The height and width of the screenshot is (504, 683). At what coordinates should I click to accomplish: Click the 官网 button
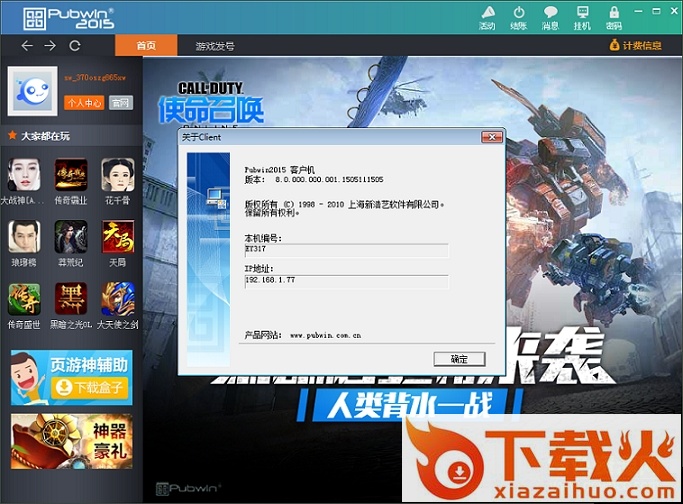(121, 103)
